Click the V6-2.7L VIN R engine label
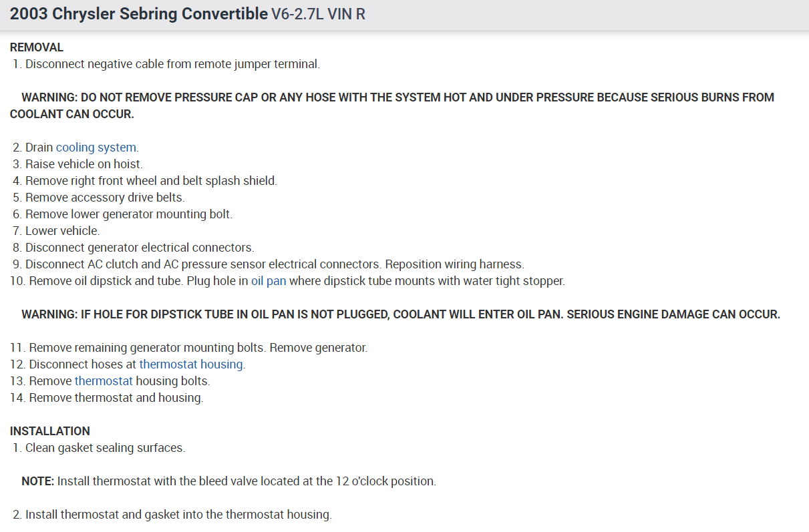Image resolution: width=809 pixels, height=532 pixels. pos(318,14)
